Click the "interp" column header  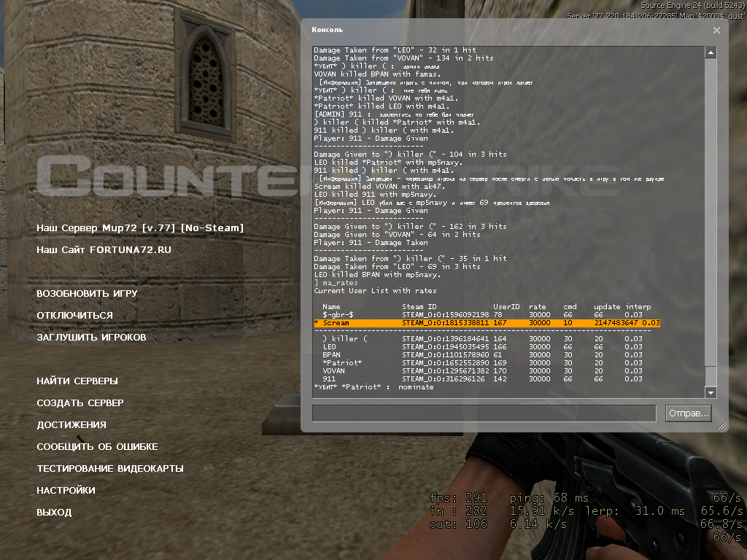tap(638, 307)
